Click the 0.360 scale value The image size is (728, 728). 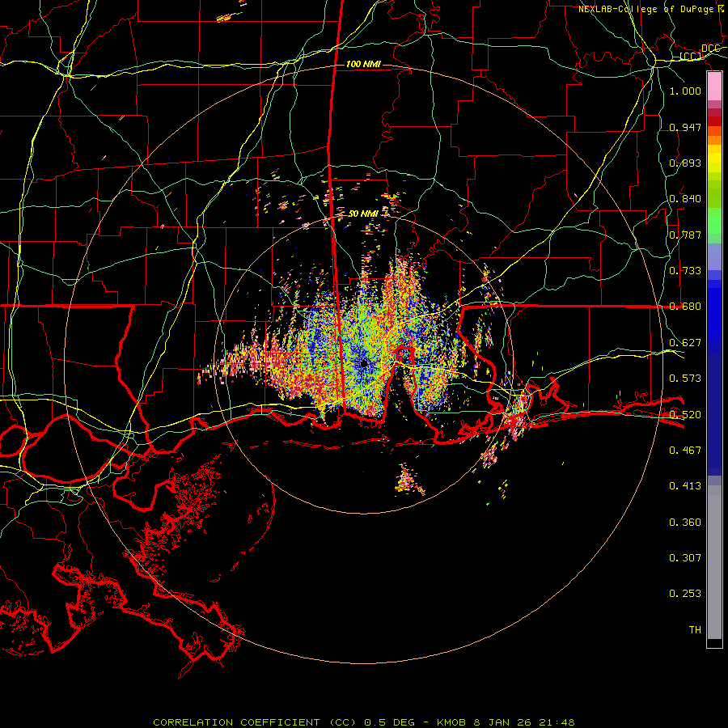click(x=685, y=522)
